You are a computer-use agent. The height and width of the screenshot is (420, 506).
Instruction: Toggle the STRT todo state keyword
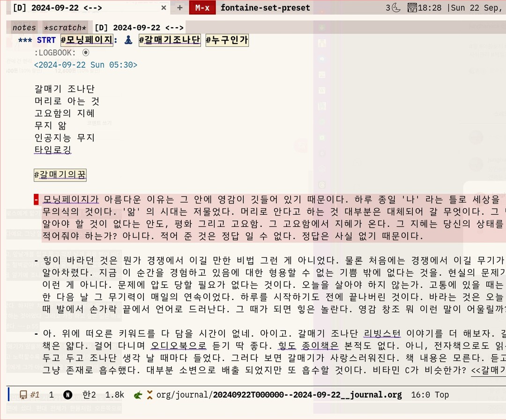point(46,40)
